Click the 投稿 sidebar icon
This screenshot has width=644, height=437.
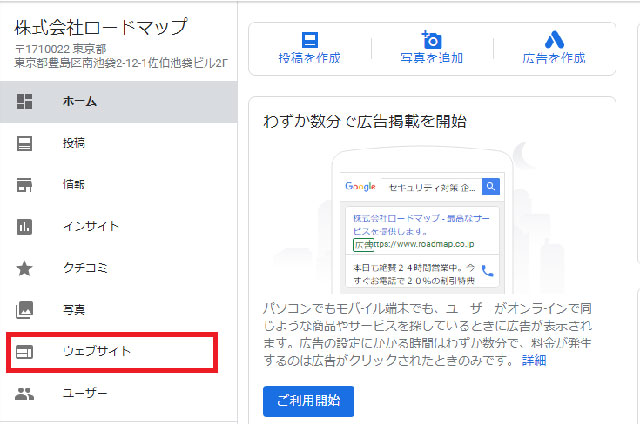(x=24, y=143)
